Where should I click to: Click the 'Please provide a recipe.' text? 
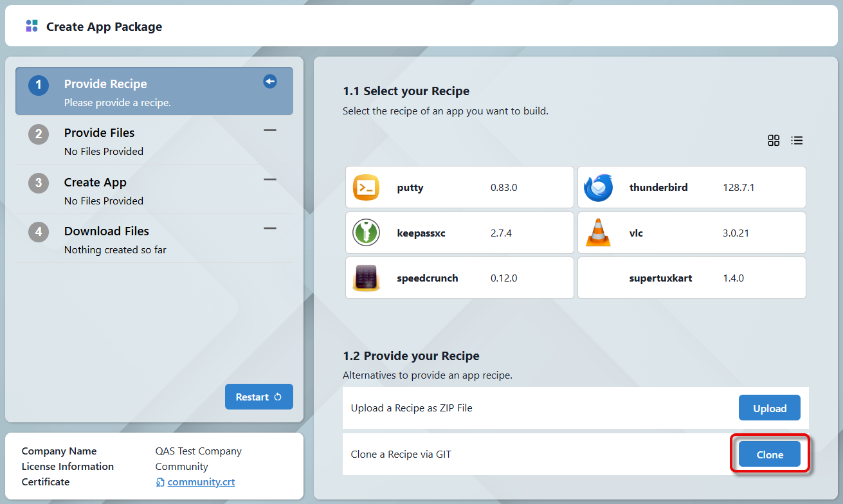click(x=118, y=103)
